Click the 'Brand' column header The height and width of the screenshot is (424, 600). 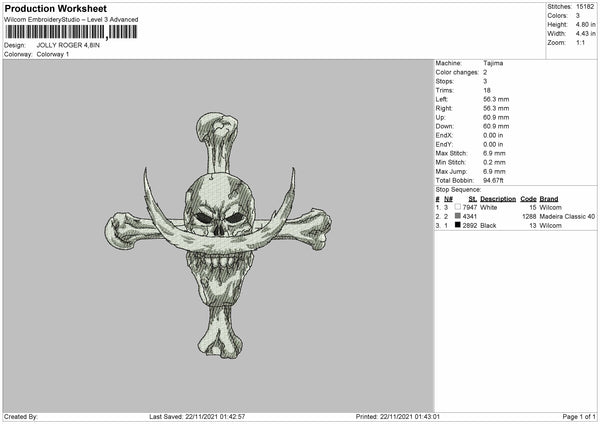click(x=549, y=199)
